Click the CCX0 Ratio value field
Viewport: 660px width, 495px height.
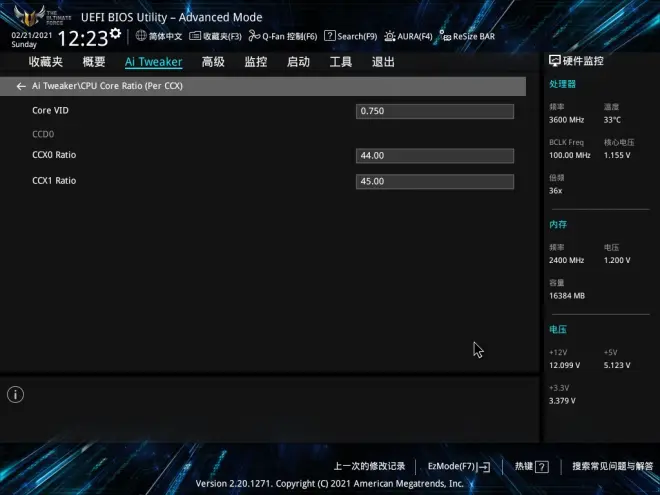click(x=435, y=156)
